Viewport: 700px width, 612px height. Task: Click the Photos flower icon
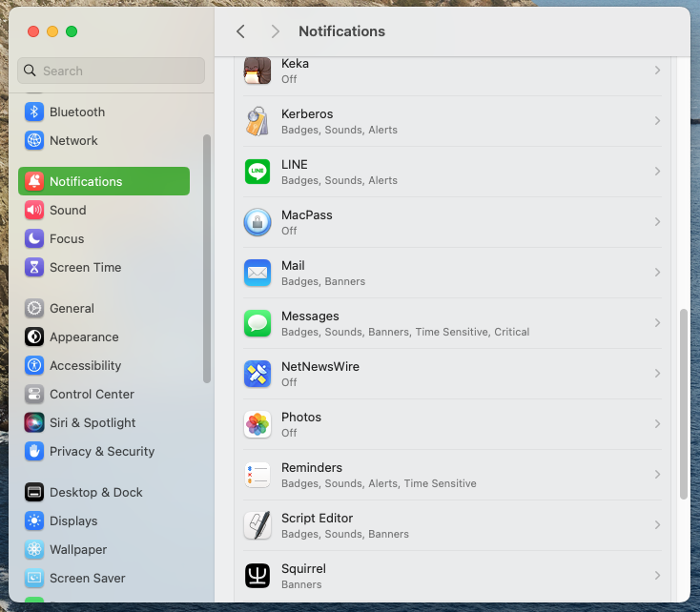pos(257,424)
